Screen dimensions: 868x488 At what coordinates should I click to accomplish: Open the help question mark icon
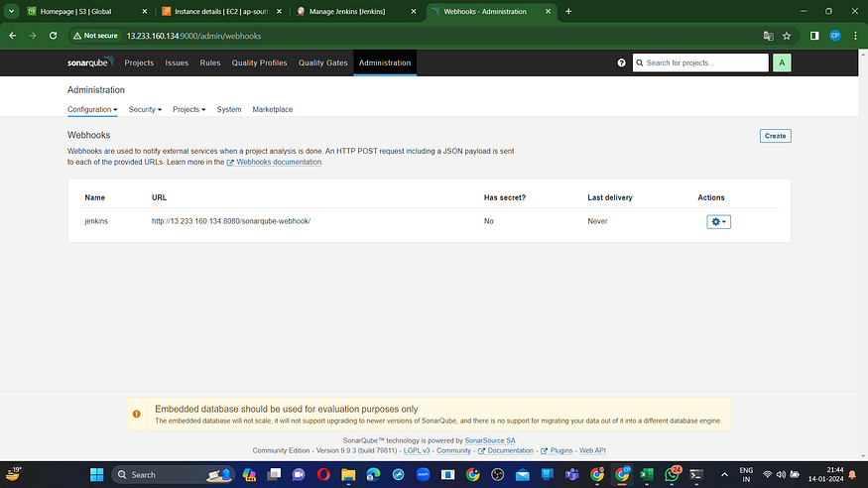click(621, 63)
